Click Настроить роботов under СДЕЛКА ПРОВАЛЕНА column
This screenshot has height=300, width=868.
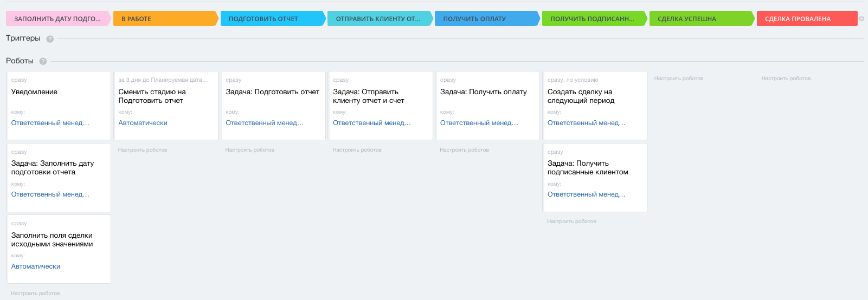(x=786, y=79)
